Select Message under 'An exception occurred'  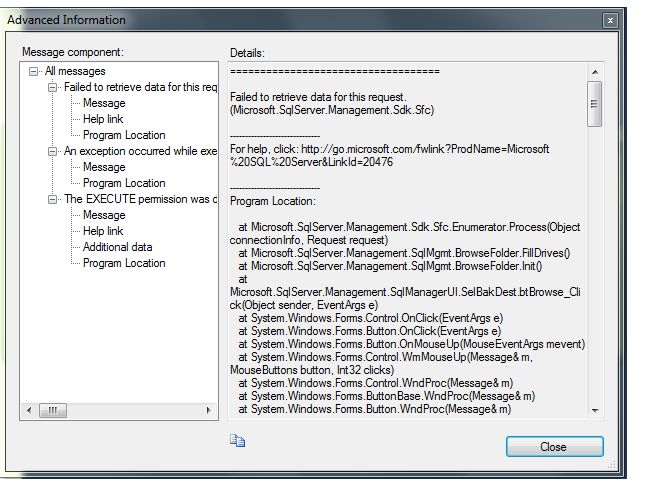click(x=104, y=167)
